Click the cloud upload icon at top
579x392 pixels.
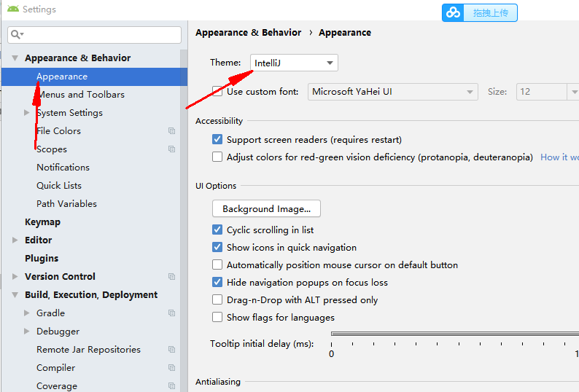coord(453,13)
